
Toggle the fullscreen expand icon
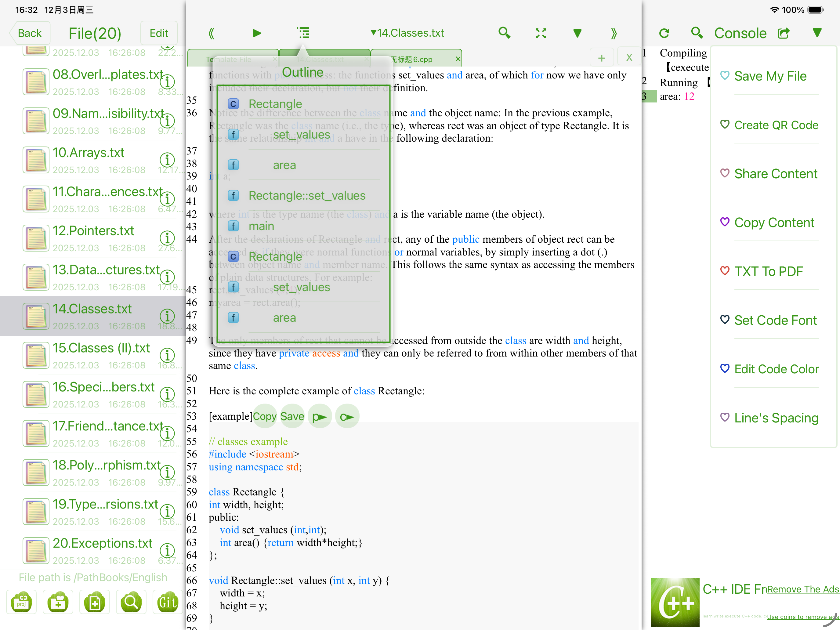pos(541,33)
